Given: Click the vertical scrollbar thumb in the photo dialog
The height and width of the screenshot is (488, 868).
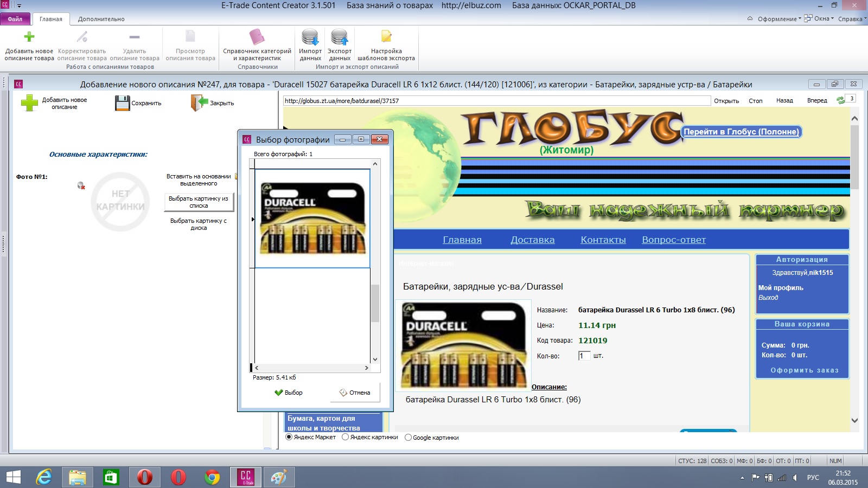Looking at the screenshot, I should [375, 303].
